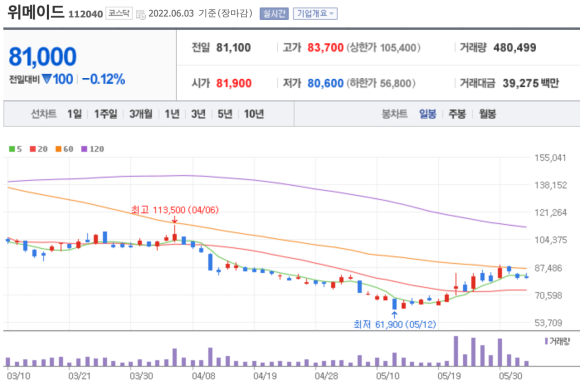Click the red 20-day moving average swatch
This screenshot has width=580, height=390.
coord(33,149)
